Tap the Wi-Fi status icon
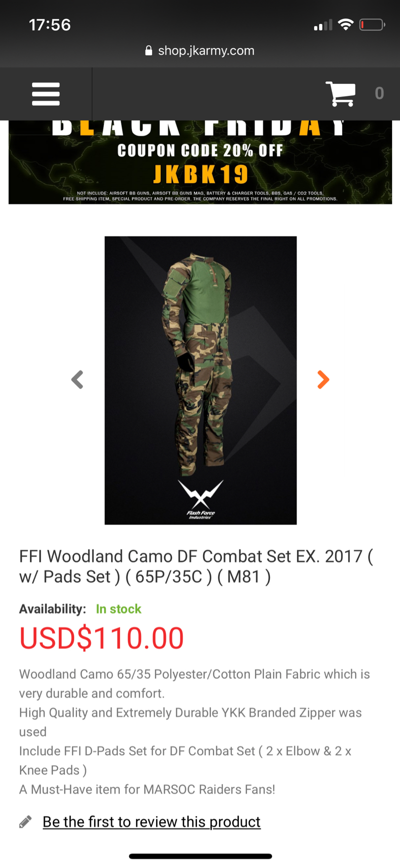Viewport: 400px width, 868px height. pos(345,24)
